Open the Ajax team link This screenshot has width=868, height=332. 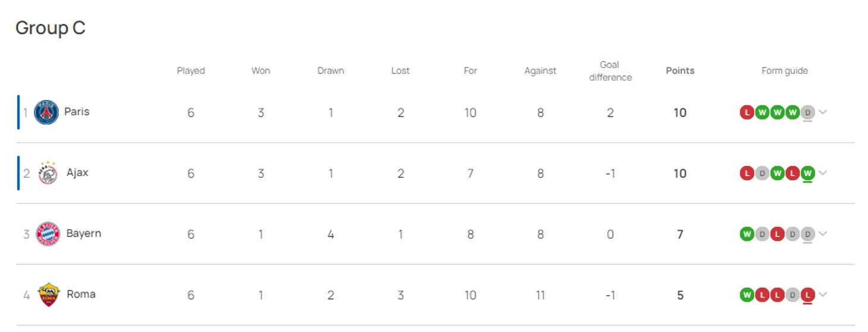77,173
